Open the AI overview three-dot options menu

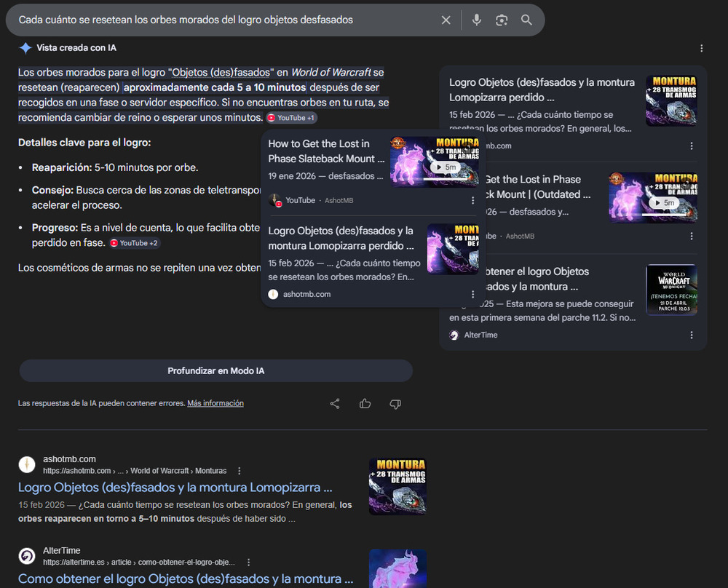pyautogui.click(x=702, y=48)
